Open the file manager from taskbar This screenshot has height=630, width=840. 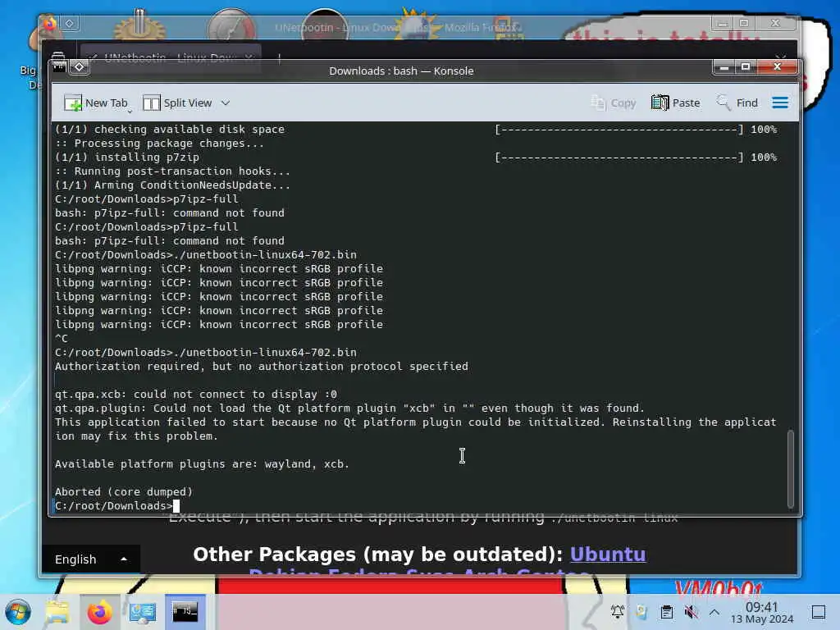coord(57,612)
